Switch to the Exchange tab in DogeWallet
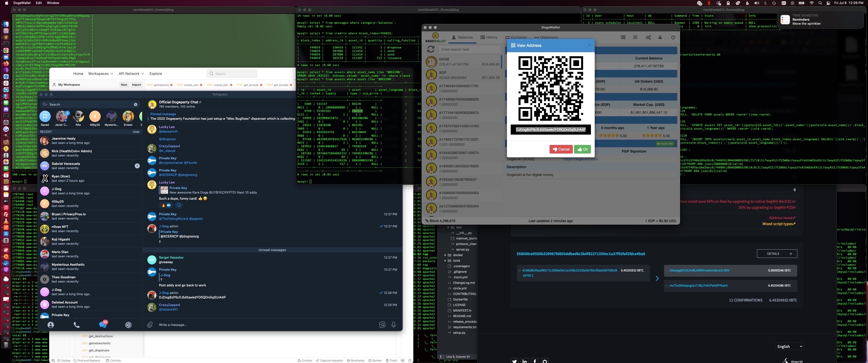Viewport: 868px width, 363px height. pyautogui.click(x=516, y=37)
